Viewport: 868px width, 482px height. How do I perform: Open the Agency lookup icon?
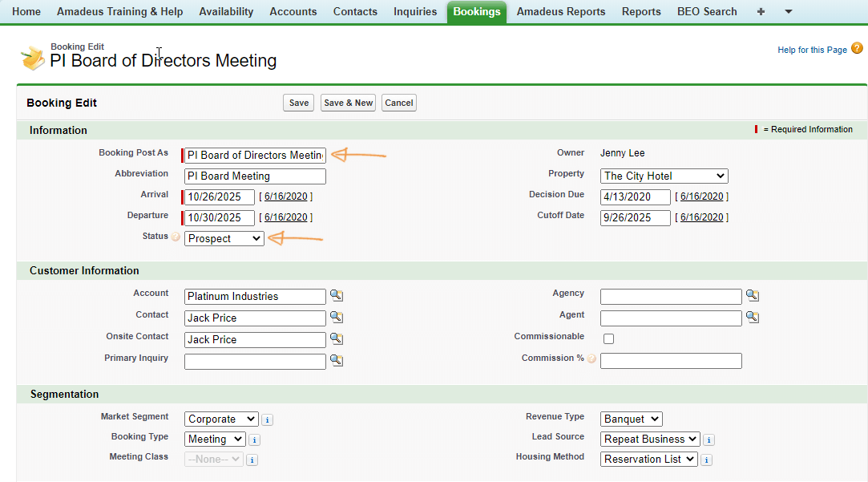tap(753, 296)
